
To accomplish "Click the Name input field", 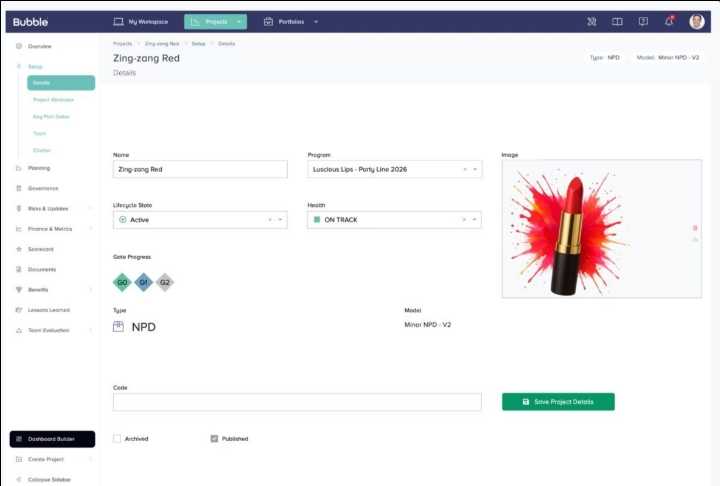I will coord(200,170).
